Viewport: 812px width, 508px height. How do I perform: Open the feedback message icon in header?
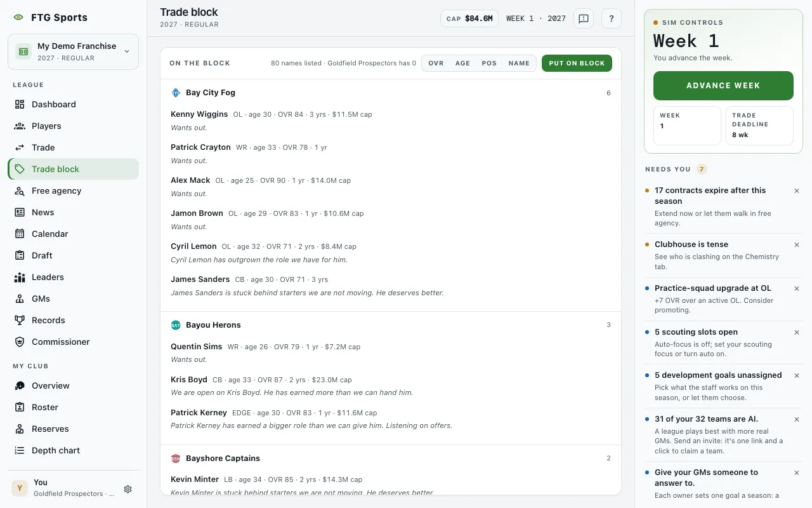pyautogui.click(x=584, y=18)
